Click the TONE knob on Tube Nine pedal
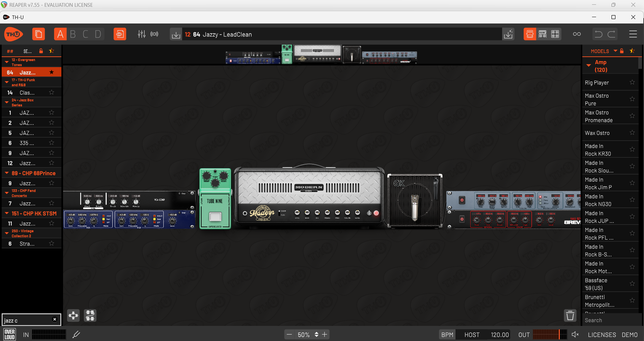This screenshot has width=644, height=341. pos(215,183)
